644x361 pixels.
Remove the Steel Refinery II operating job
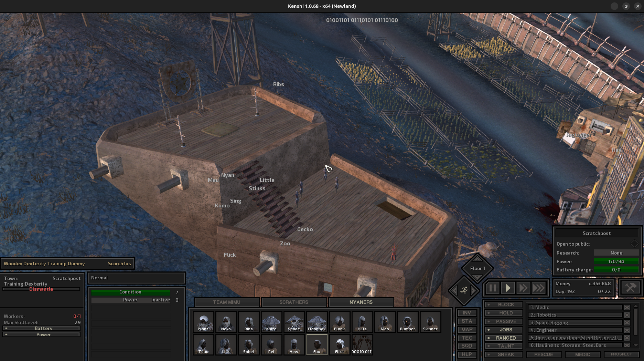(627, 338)
